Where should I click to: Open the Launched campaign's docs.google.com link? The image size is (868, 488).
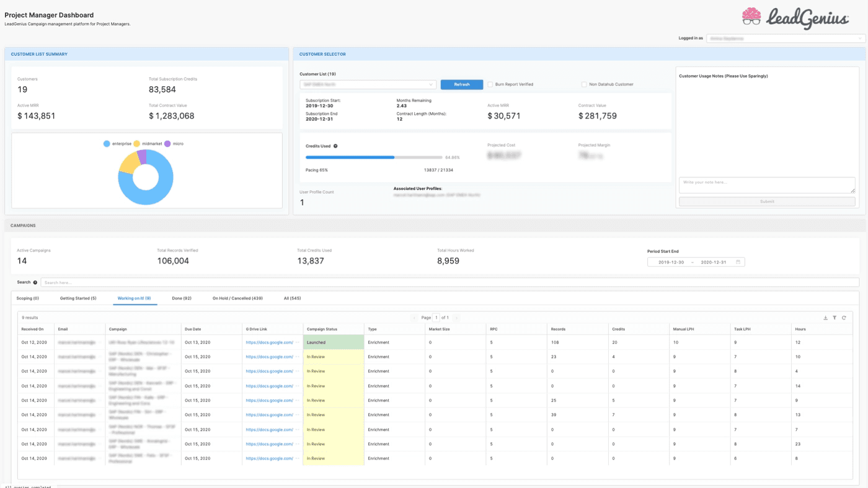click(269, 342)
